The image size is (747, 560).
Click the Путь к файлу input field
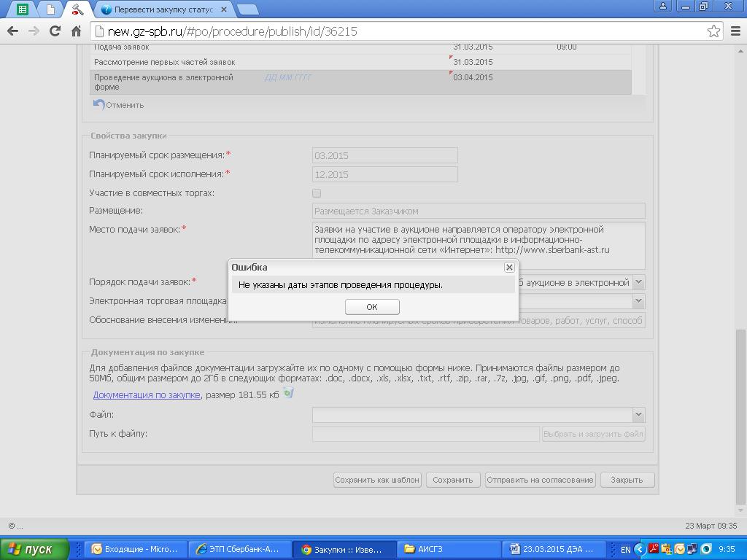426,434
